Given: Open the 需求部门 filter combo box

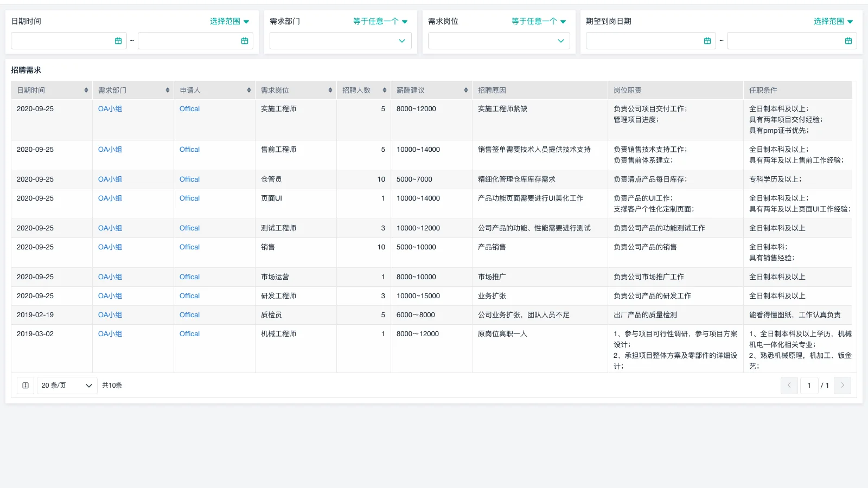Looking at the screenshot, I should [x=340, y=40].
